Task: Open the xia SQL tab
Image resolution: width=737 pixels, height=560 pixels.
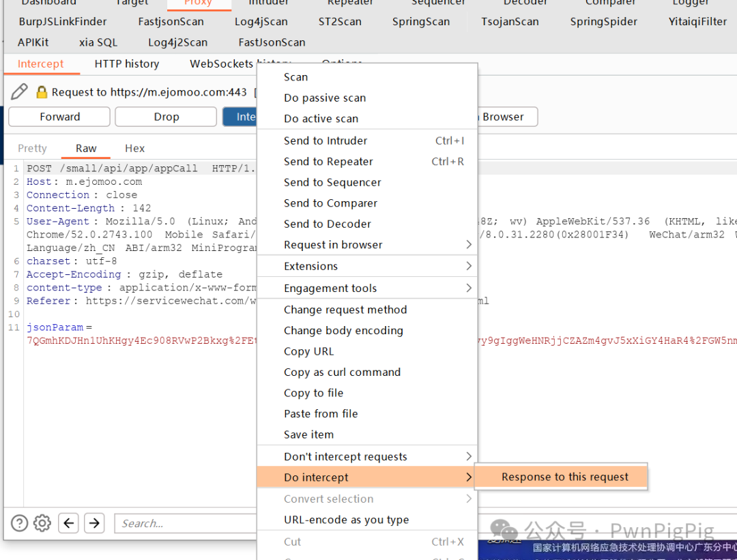Action: coord(98,42)
